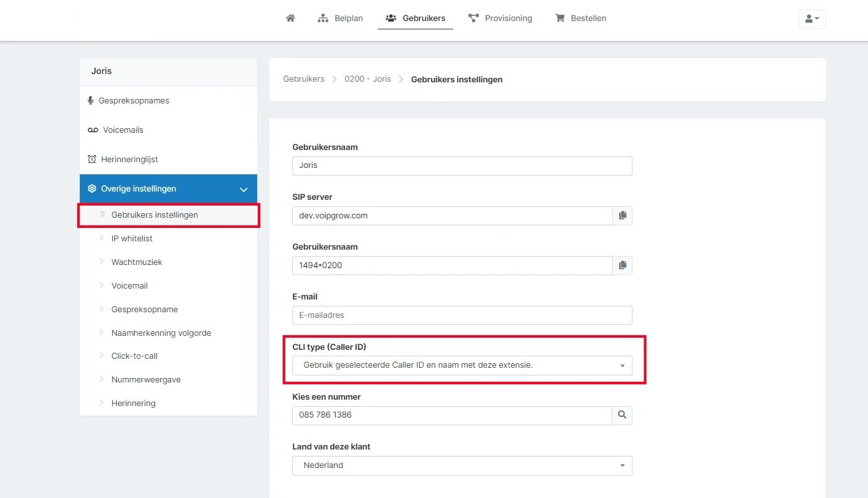Screen dimensions: 868x498
Task: Select Nummerweergave submenu item
Action: pyautogui.click(x=168, y=379)
